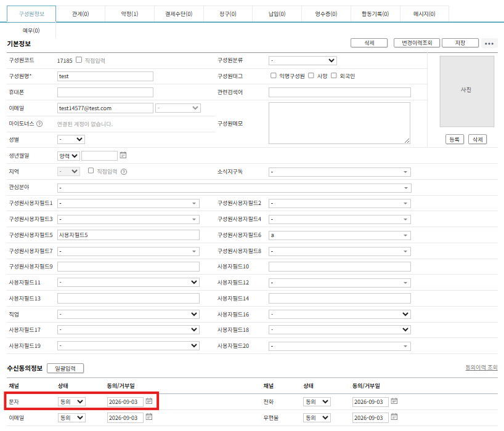This screenshot has width=504, height=431.
Task: Click the 사용자필드13 input field
Action: pos(128,299)
